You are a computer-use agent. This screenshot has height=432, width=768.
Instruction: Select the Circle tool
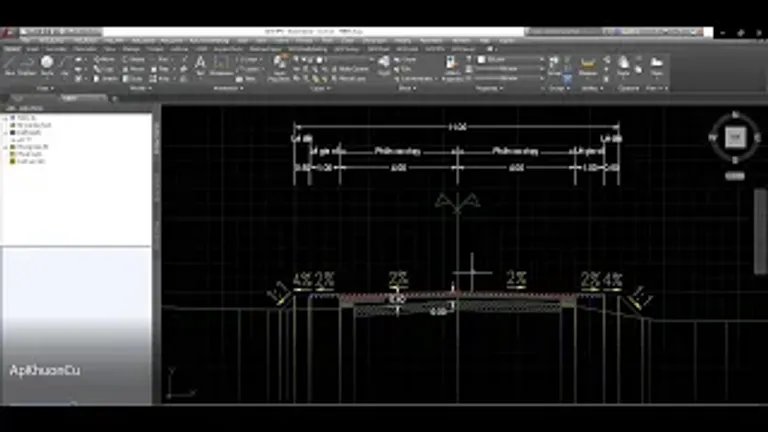tap(47, 65)
